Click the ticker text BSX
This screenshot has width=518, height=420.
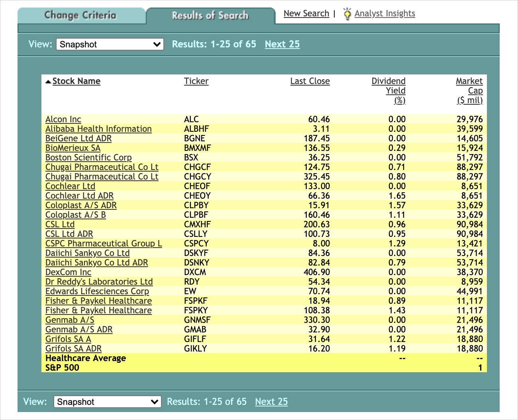pos(191,158)
